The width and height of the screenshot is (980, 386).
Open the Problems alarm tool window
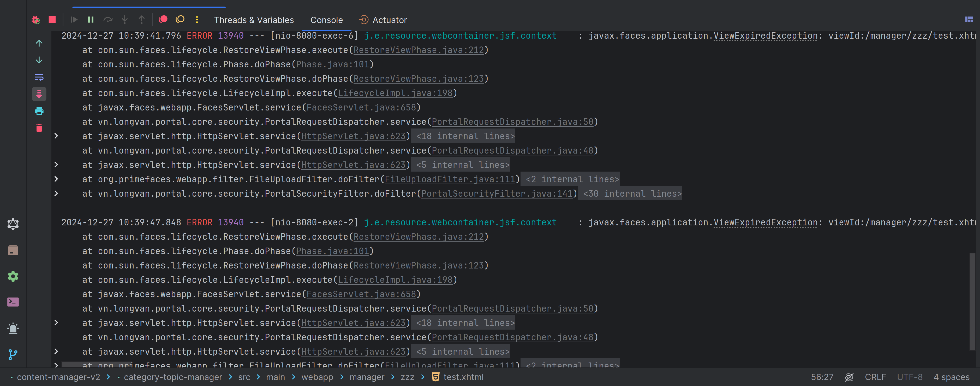pos(13,328)
